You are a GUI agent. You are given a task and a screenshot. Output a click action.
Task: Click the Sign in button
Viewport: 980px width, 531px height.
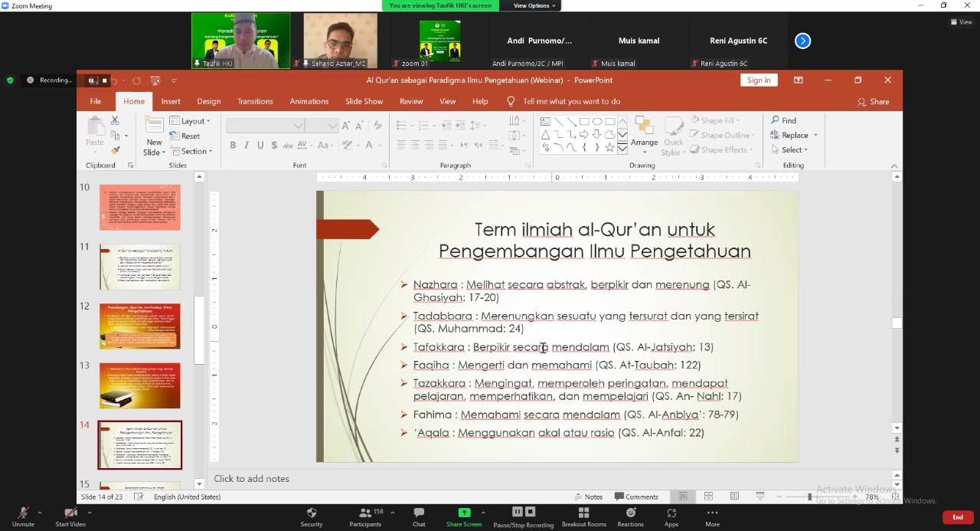click(759, 80)
